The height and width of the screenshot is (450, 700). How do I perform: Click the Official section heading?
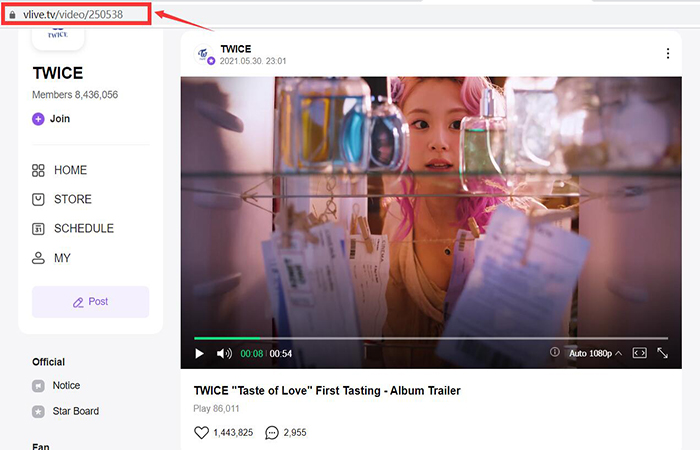coord(48,362)
